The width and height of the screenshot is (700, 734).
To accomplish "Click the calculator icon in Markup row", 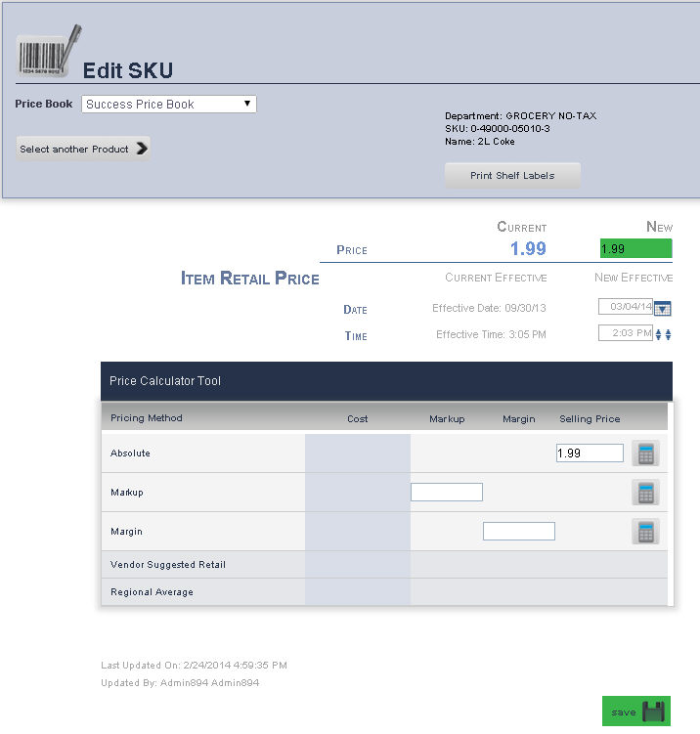I will tap(645, 493).
